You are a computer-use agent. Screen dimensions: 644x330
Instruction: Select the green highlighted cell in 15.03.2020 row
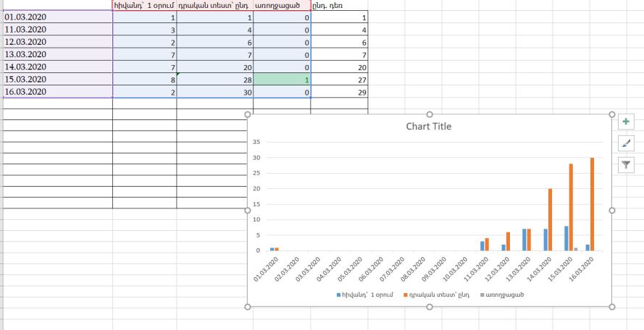pyautogui.click(x=282, y=80)
